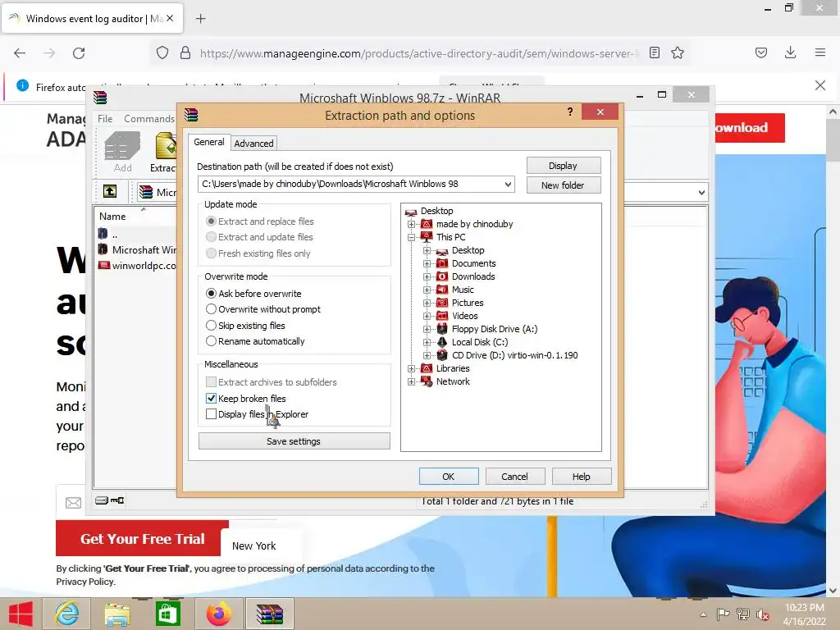
Task: Select the Videos folder in the tree
Action: (464, 316)
